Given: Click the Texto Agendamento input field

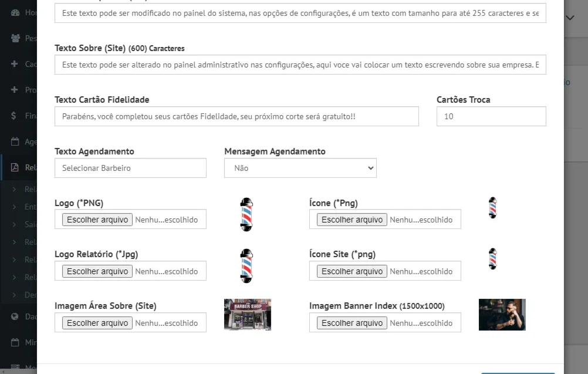Looking at the screenshot, I should (130, 168).
